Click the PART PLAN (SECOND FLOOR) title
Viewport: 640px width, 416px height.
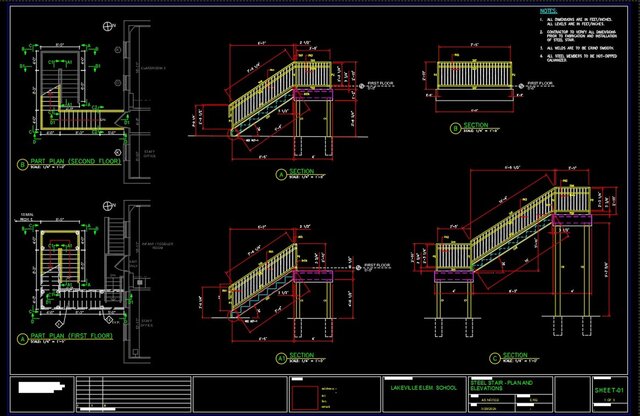tap(72, 163)
